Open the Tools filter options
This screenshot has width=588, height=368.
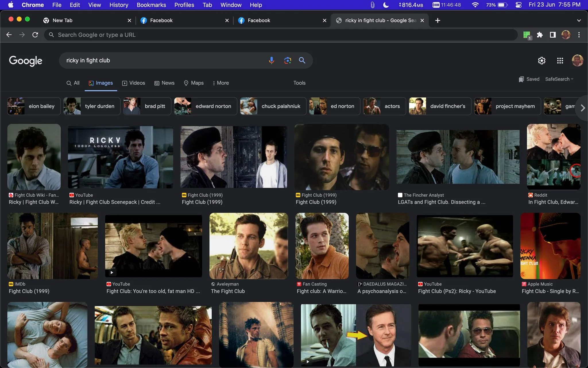coord(299,83)
